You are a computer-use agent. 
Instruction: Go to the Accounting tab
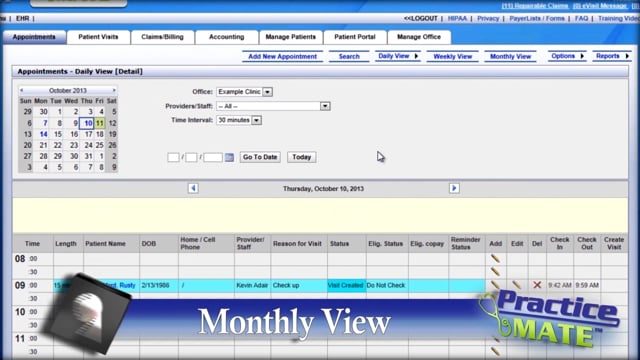(x=227, y=37)
